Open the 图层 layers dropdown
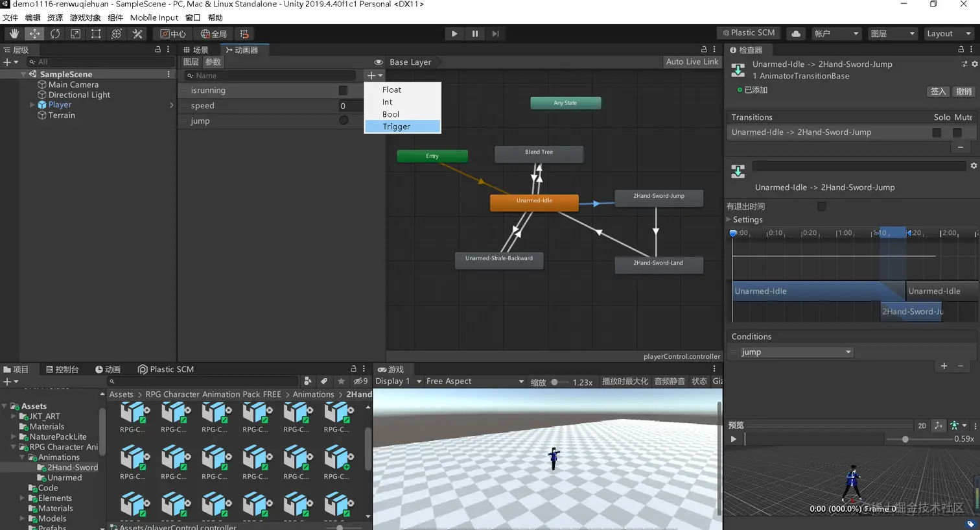 click(x=892, y=34)
